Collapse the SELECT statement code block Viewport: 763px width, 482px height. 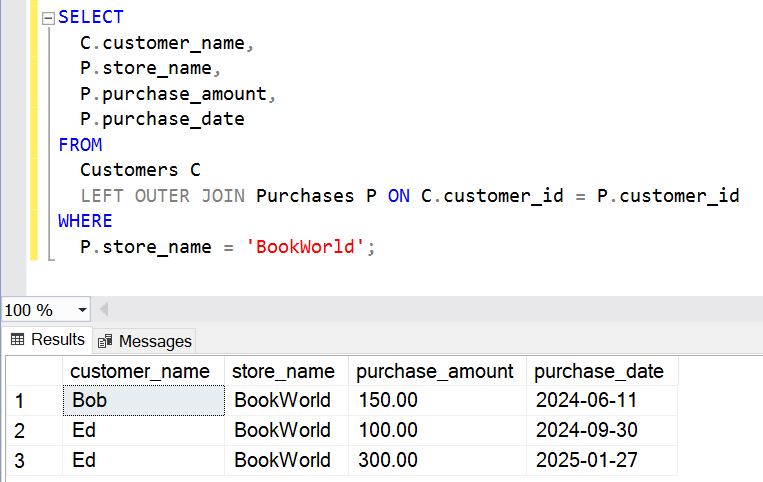pyautogui.click(x=49, y=18)
